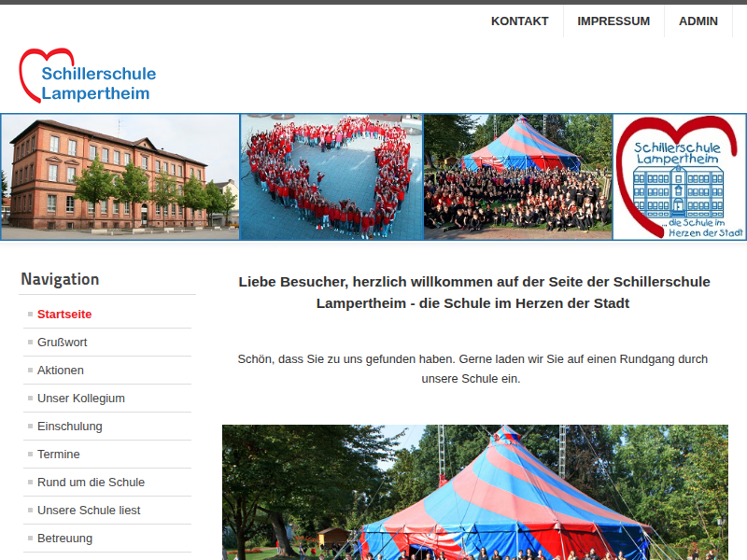This screenshot has width=747, height=560.
Task: Open Unser Kollegium in the sidebar
Action: click(x=81, y=399)
